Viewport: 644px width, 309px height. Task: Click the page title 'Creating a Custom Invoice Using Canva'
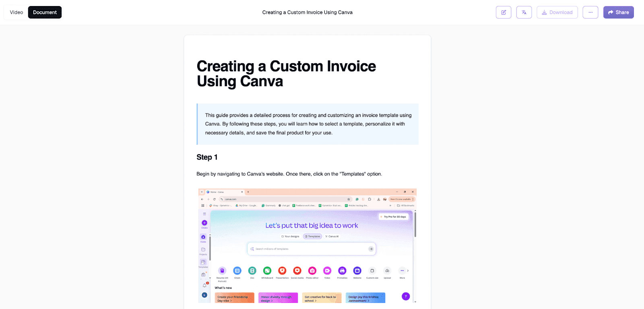click(x=308, y=12)
